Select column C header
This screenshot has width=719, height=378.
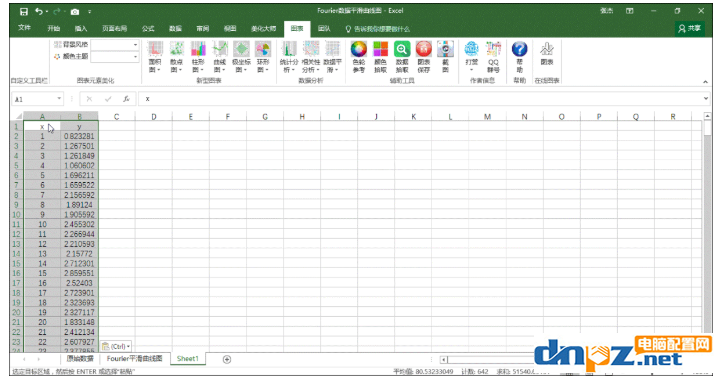pyautogui.click(x=116, y=117)
